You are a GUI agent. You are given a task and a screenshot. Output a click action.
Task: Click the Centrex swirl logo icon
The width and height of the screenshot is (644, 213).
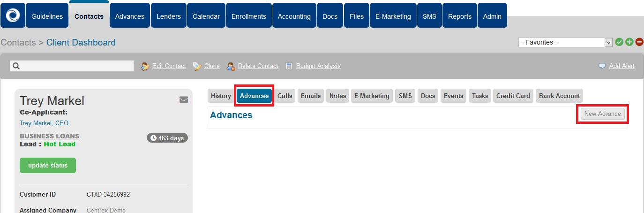point(13,15)
